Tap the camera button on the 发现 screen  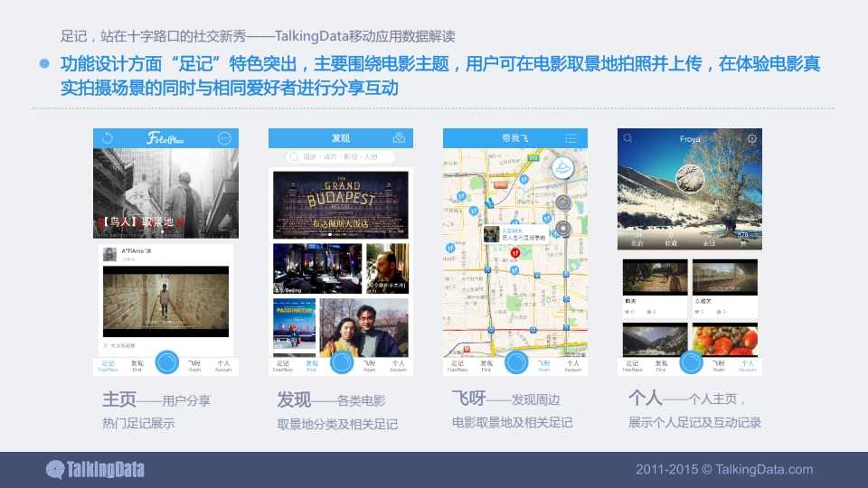[x=342, y=362]
